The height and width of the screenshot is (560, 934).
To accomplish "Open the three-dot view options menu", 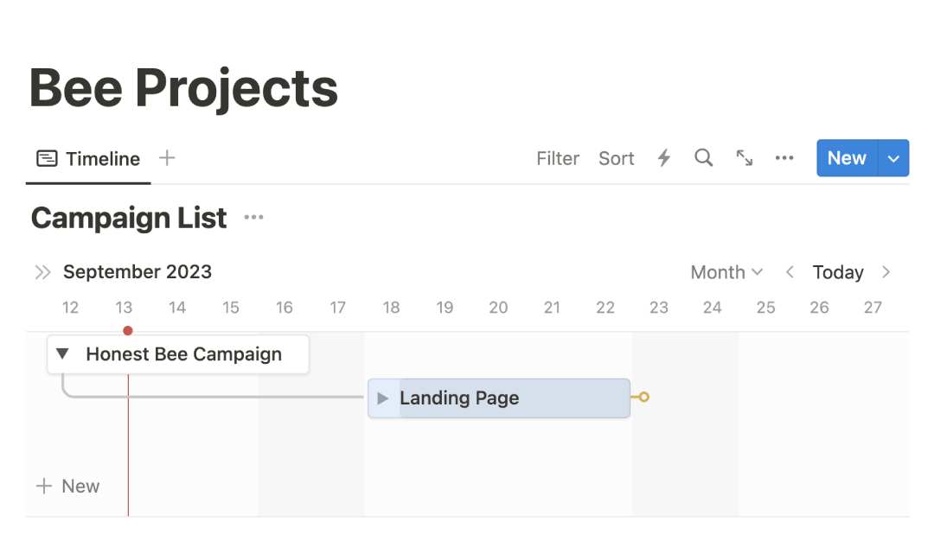I will pyautogui.click(x=784, y=157).
